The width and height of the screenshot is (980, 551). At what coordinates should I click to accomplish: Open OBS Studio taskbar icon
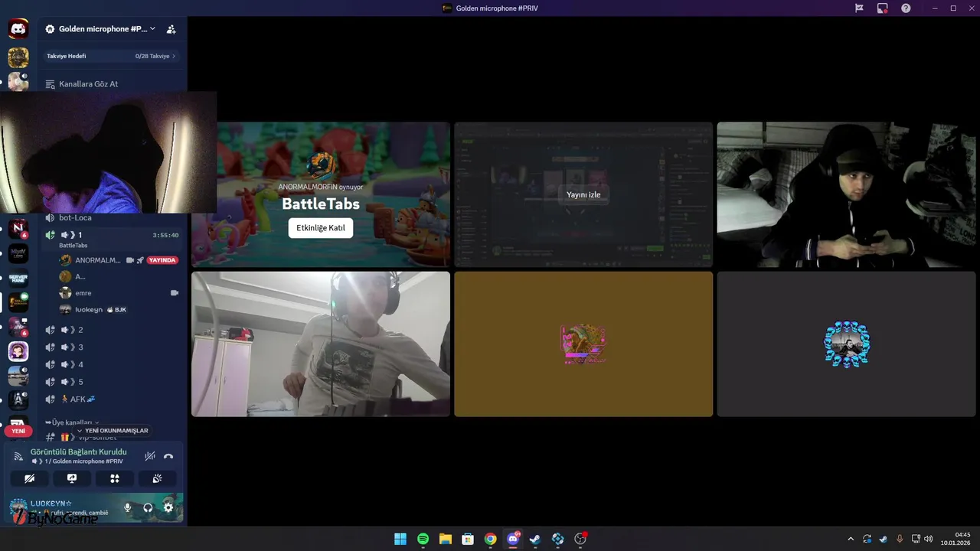pos(580,539)
